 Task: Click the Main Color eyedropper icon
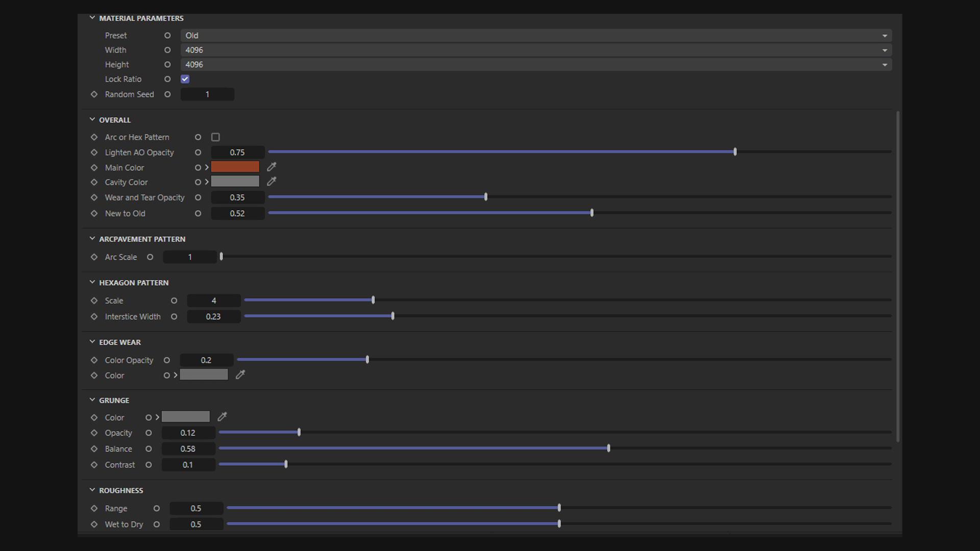272,167
